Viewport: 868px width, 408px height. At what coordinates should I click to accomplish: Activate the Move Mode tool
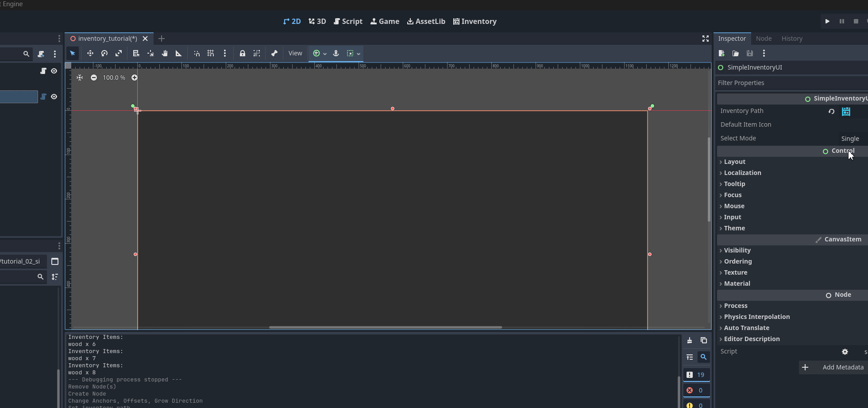tap(90, 53)
